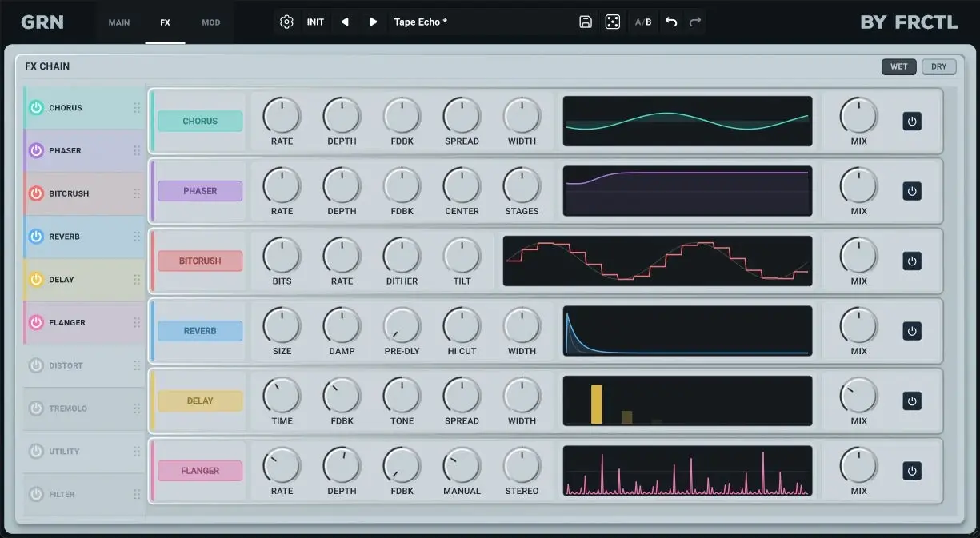
Task: Open the MOD tab
Action: pos(211,22)
